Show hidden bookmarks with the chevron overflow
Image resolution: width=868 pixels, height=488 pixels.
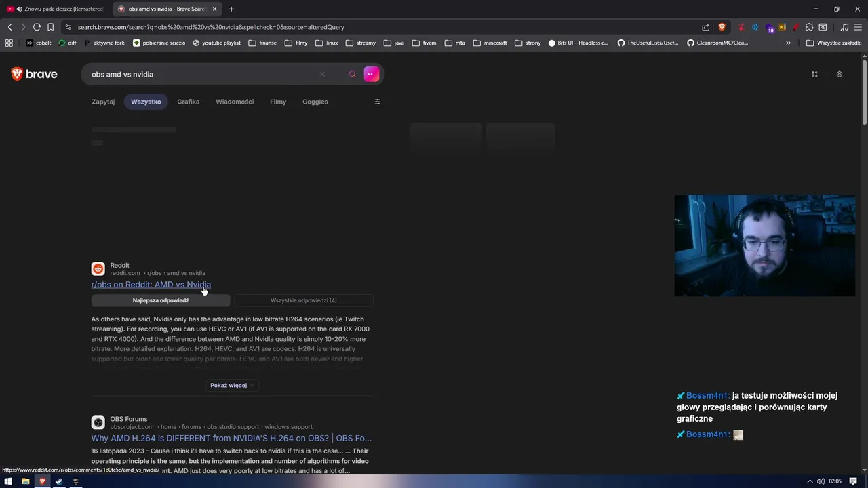pos(788,43)
